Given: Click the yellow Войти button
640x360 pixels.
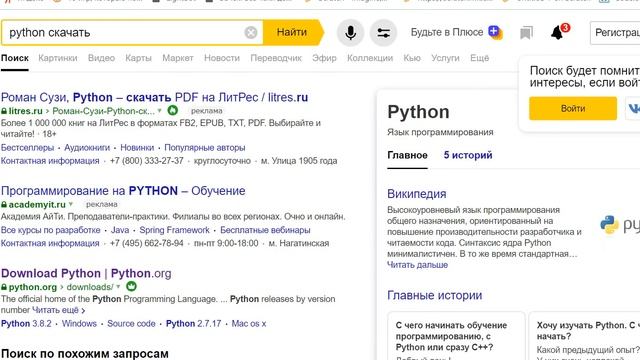Looking at the screenshot, I should 573,109.
